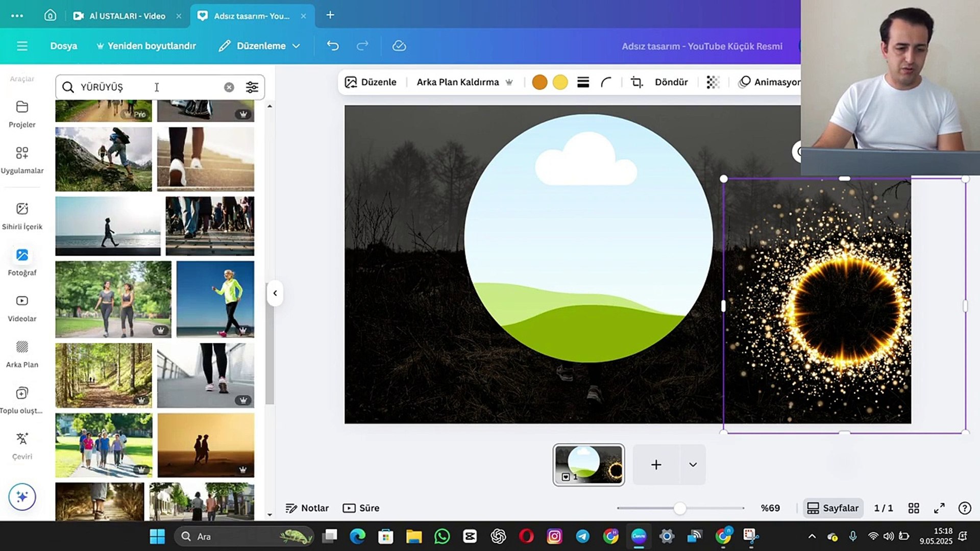Toggle grid view of pages
This screenshot has height=551, width=980.
[x=914, y=508]
